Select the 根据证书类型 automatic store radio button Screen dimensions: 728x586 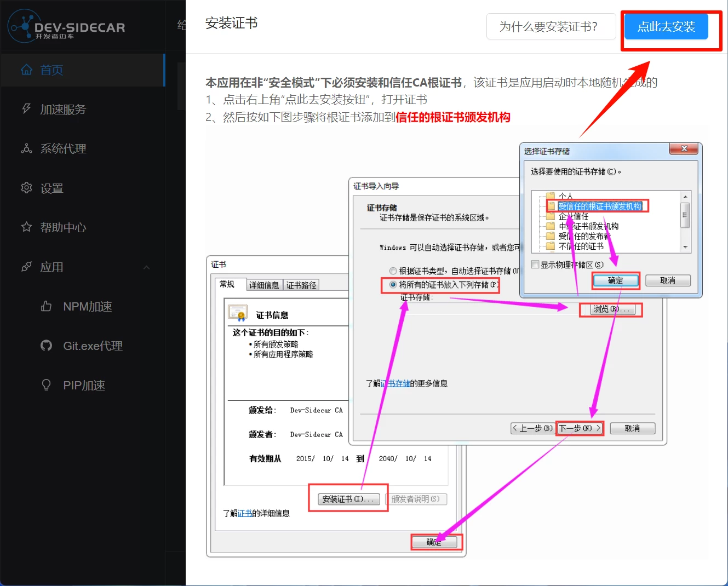[x=393, y=271]
